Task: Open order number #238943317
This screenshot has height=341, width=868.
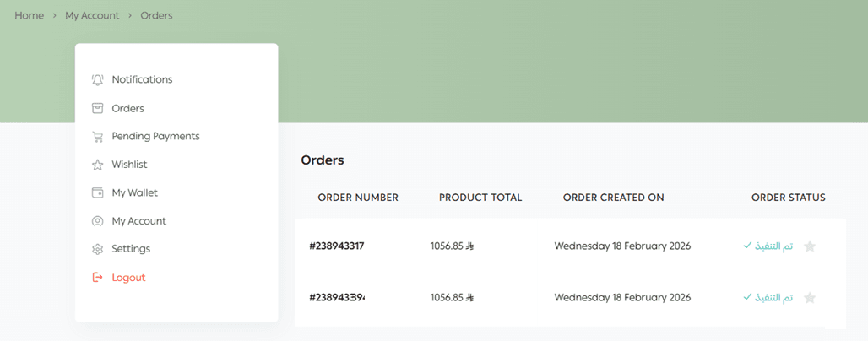Action: 336,246
